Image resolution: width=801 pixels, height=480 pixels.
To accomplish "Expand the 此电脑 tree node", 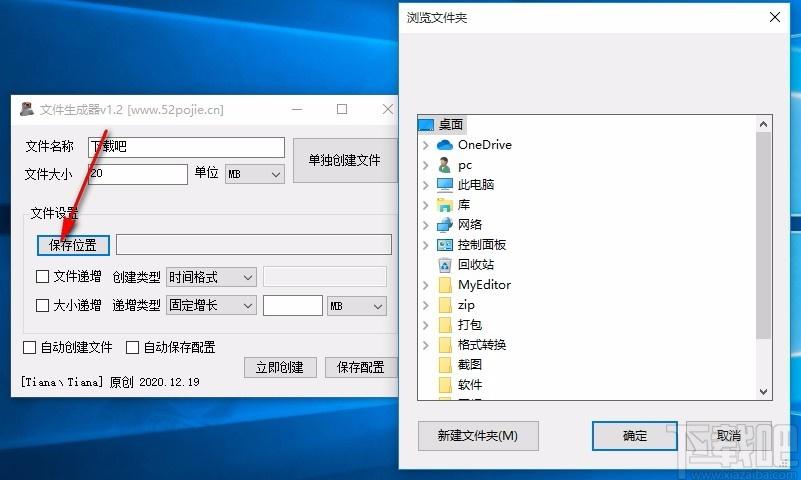I will click(x=426, y=185).
